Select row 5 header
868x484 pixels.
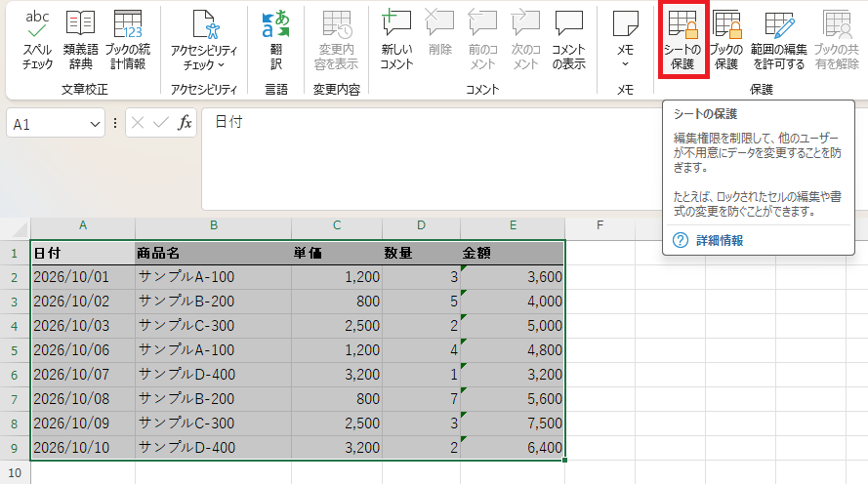pyautogui.click(x=15, y=350)
